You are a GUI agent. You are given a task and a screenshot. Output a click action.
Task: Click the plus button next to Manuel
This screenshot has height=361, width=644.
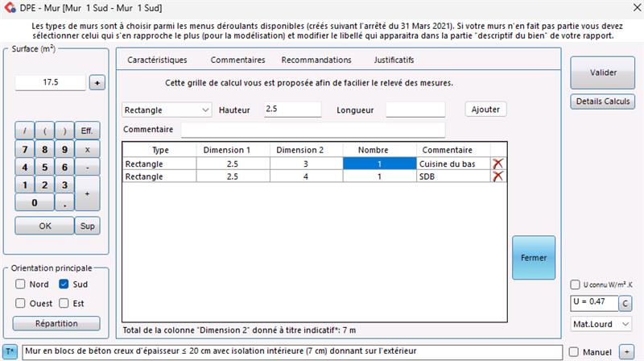point(627,352)
